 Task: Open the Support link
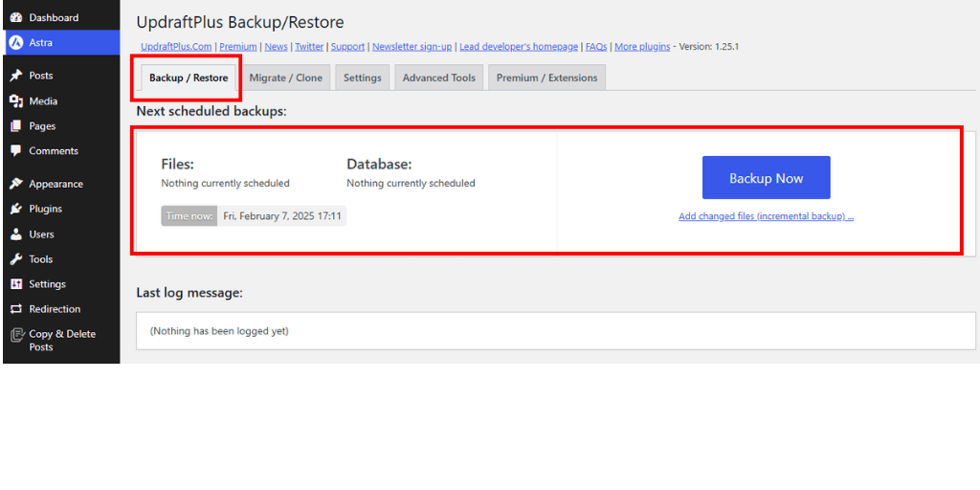tap(348, 46)
